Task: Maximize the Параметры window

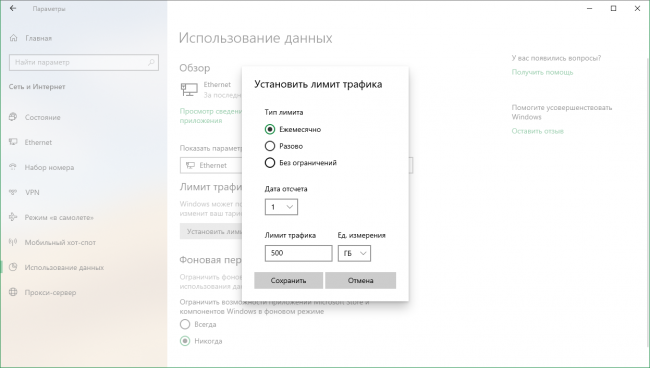Action: click(x=614, y=8)
